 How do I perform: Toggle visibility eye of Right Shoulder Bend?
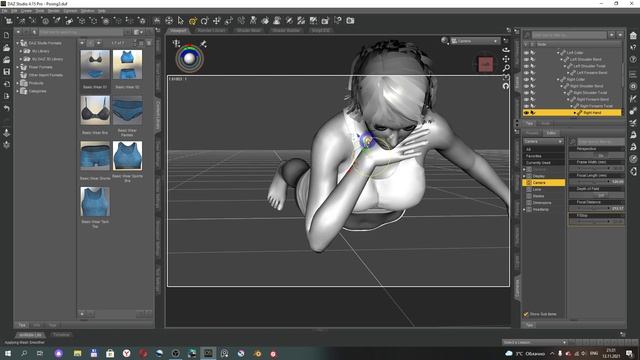pos(526,86)
